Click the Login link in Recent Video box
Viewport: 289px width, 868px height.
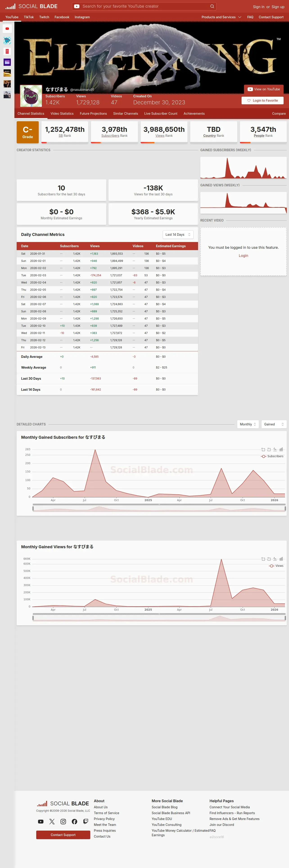coord(244,256)
